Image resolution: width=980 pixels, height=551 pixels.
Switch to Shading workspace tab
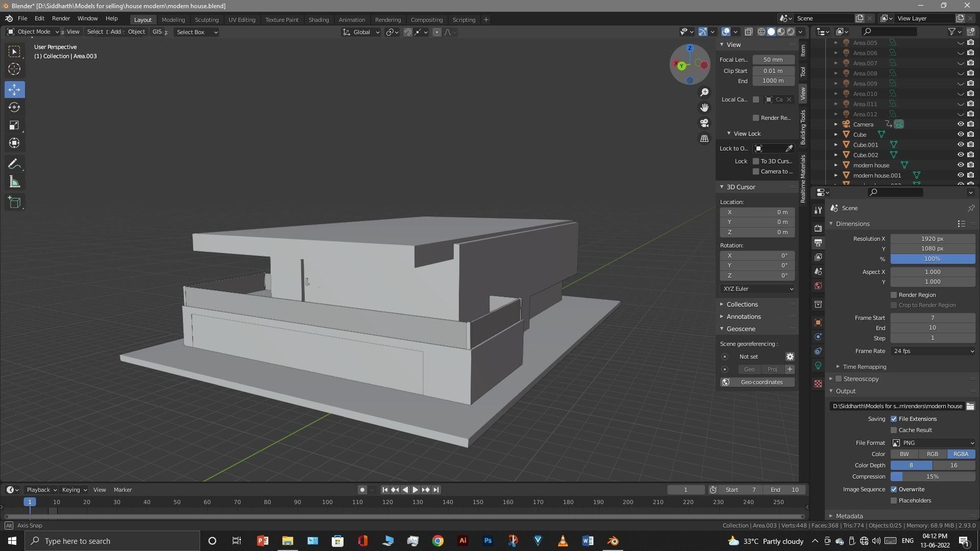click(x=318, y=20)
